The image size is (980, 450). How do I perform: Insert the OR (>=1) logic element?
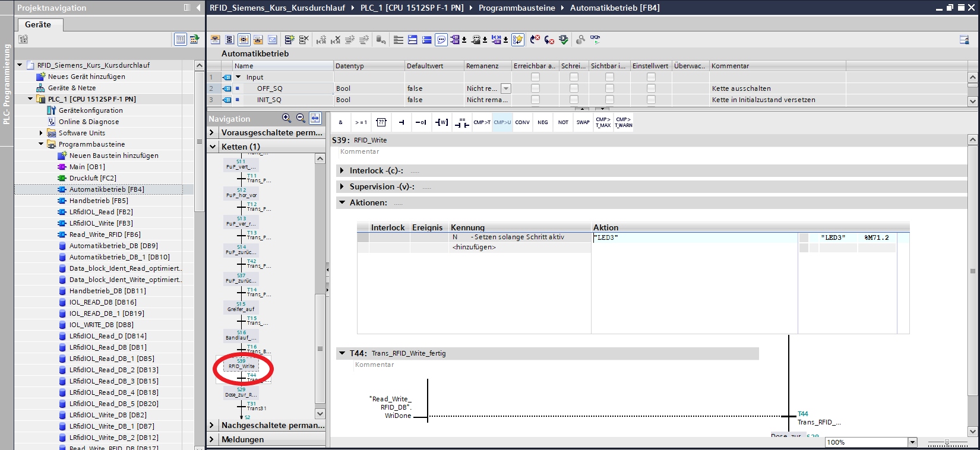click(361, 122)
